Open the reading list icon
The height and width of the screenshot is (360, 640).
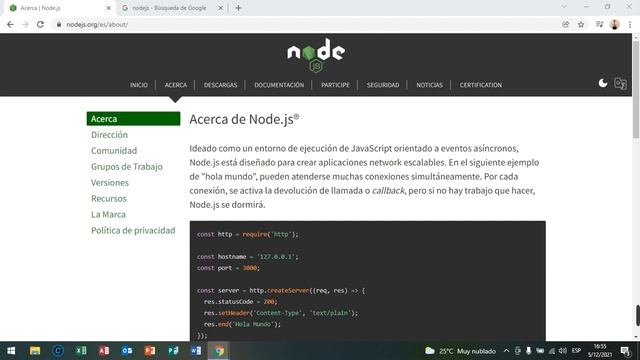pyautogui.click(x=599, y=24)
